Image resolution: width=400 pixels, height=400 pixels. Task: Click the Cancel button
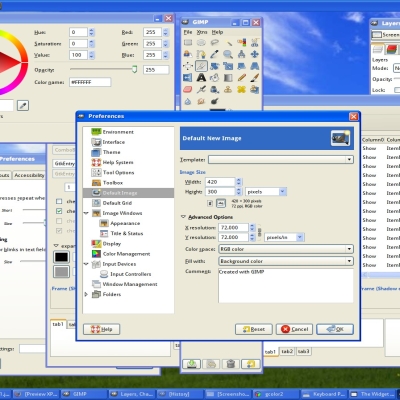(294, 329)
